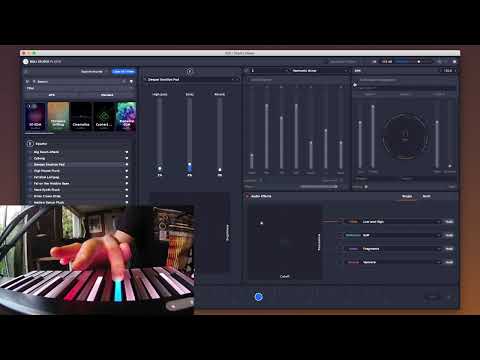The image size is (480, 360).
Task: Open the Deeper Emotion Pad preset name dropdown
Action: 191,80
